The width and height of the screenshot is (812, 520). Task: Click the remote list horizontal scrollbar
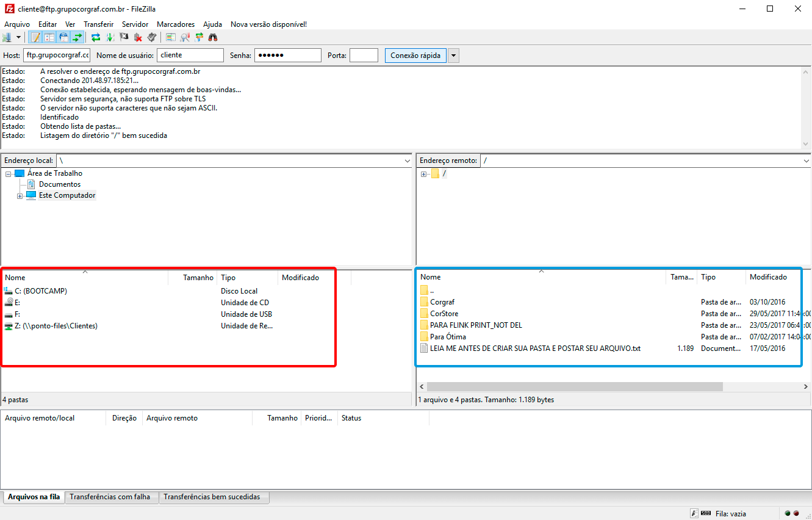pos(575,387)
